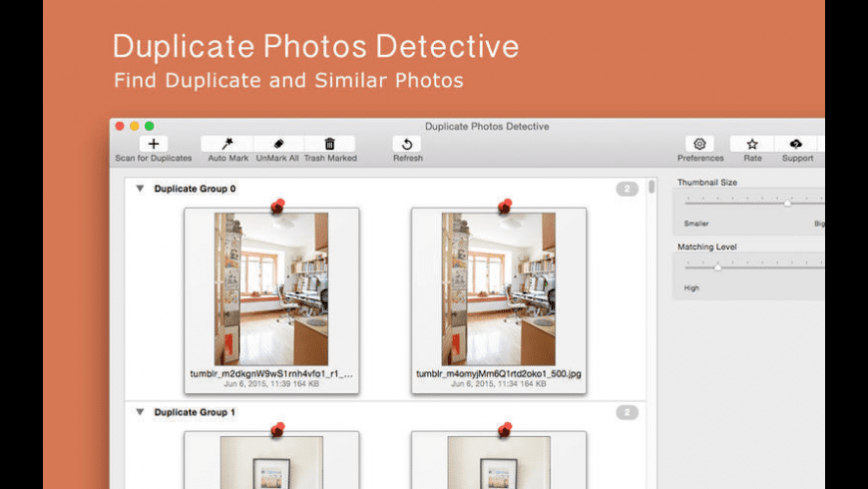Select right framed picture in Group 1
Viewport: 868px width, 489px height.
[499, 462]
